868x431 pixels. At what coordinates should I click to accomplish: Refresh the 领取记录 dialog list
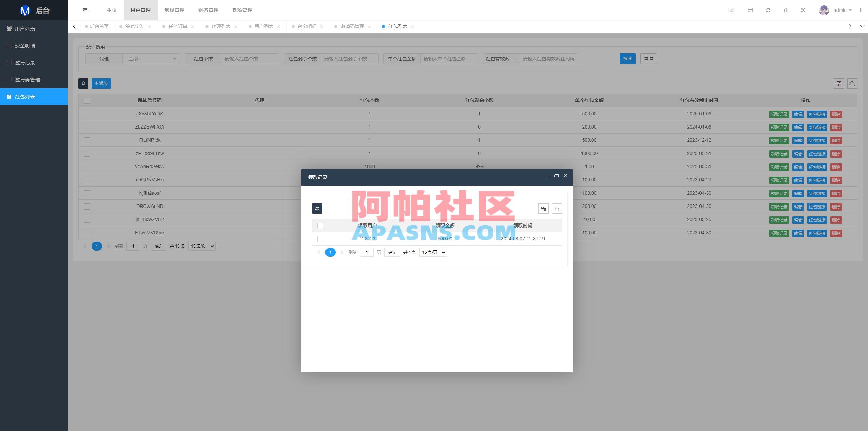click(x=317, y=208)
